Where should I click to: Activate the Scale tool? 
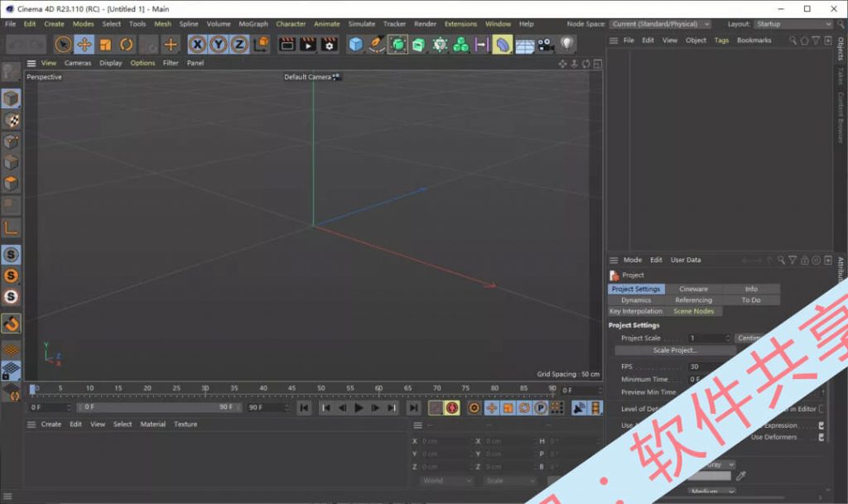click(x=105, y=45)
